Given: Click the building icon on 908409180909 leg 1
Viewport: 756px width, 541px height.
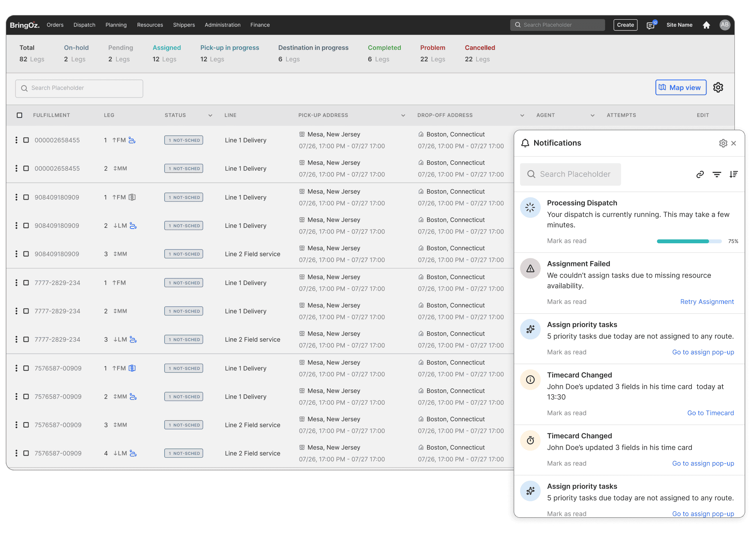Looking at the screenshot, I should point(132,197).
